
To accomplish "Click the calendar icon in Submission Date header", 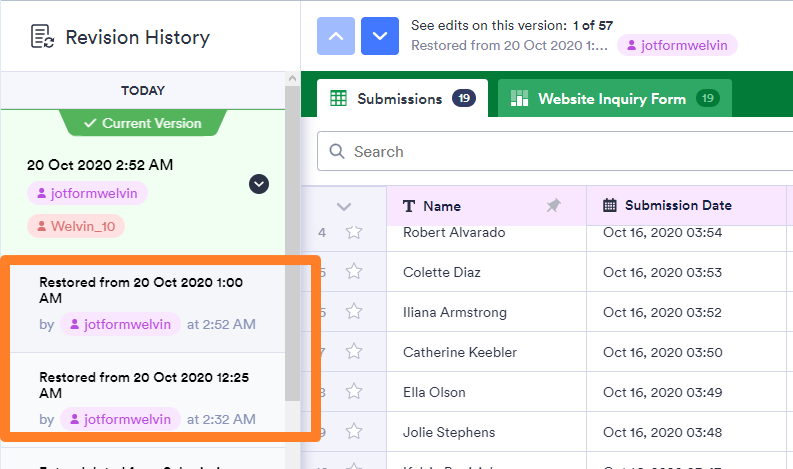I will pos(610,206).
